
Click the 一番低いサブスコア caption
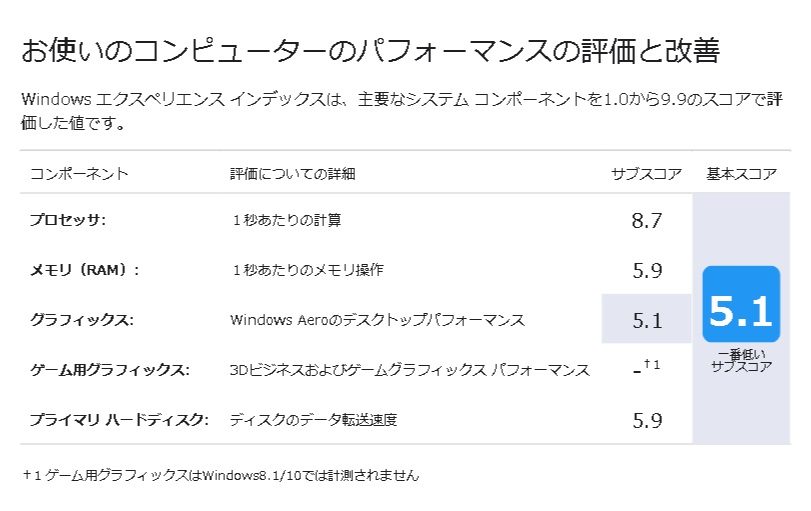pos(741,361)
